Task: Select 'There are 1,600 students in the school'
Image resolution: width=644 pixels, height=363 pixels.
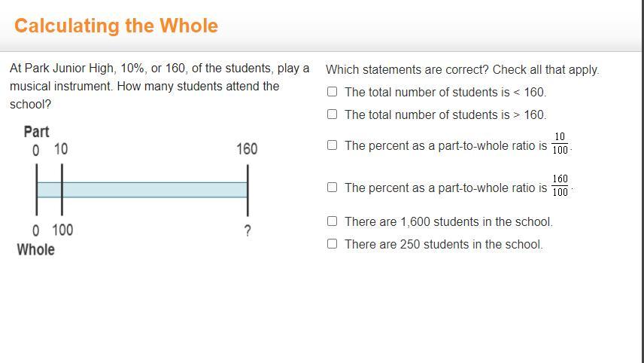Action: pyautogui.click(x=333, y=221)
